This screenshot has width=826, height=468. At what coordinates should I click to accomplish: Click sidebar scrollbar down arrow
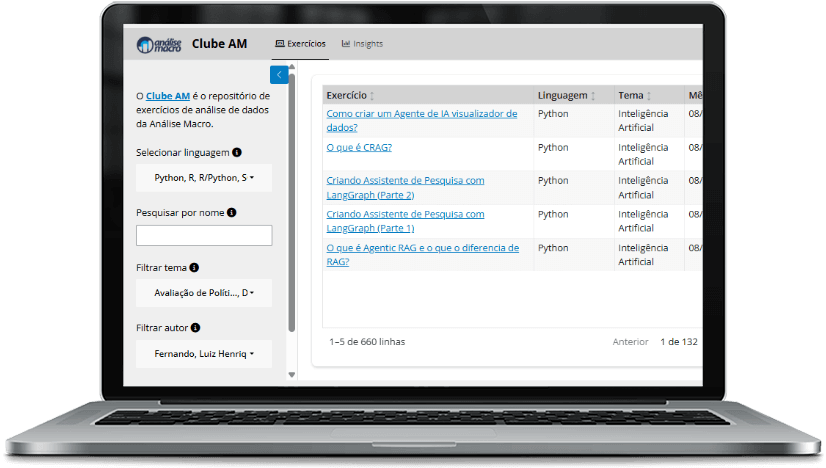coord(292,375)
